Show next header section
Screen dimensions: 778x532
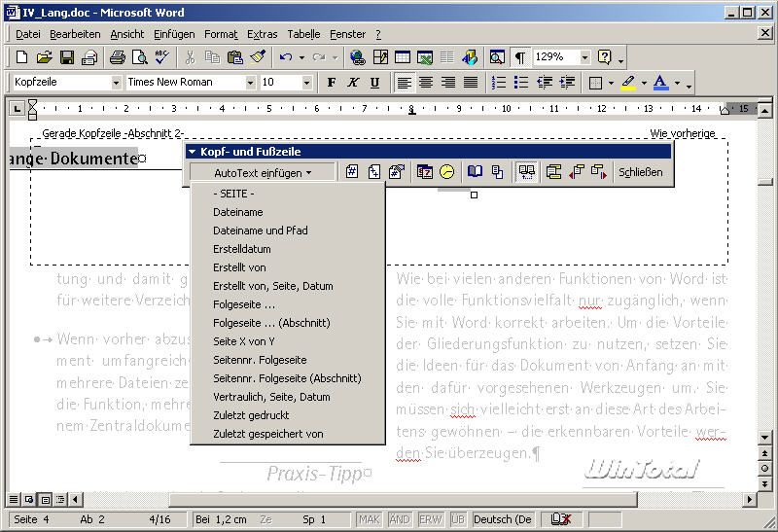599,172
